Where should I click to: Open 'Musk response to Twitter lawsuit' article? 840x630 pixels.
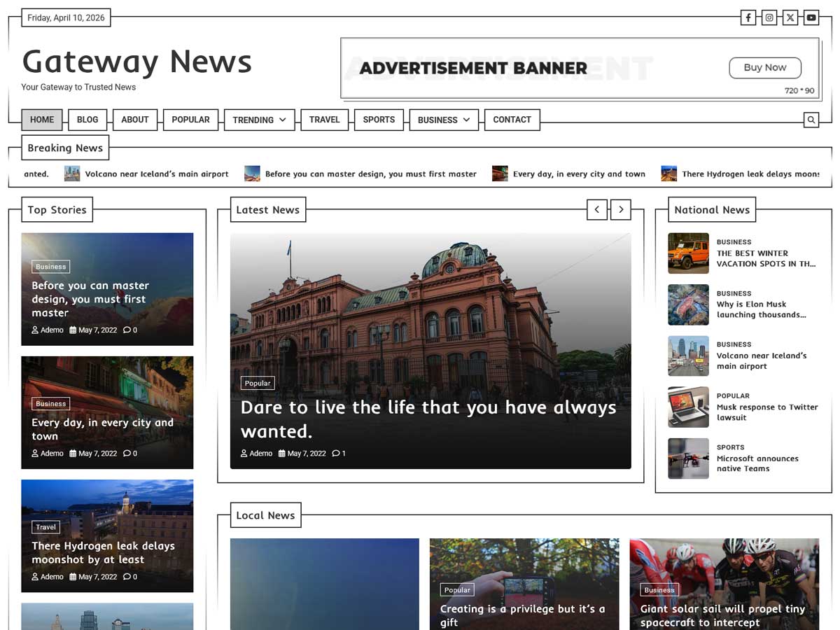tap(766, 412)
